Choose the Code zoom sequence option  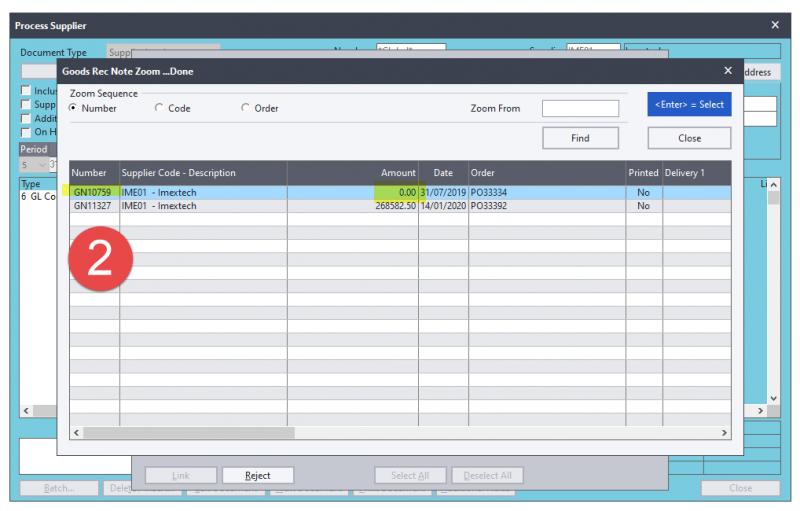pyautogui.click(x=159, y=108)
